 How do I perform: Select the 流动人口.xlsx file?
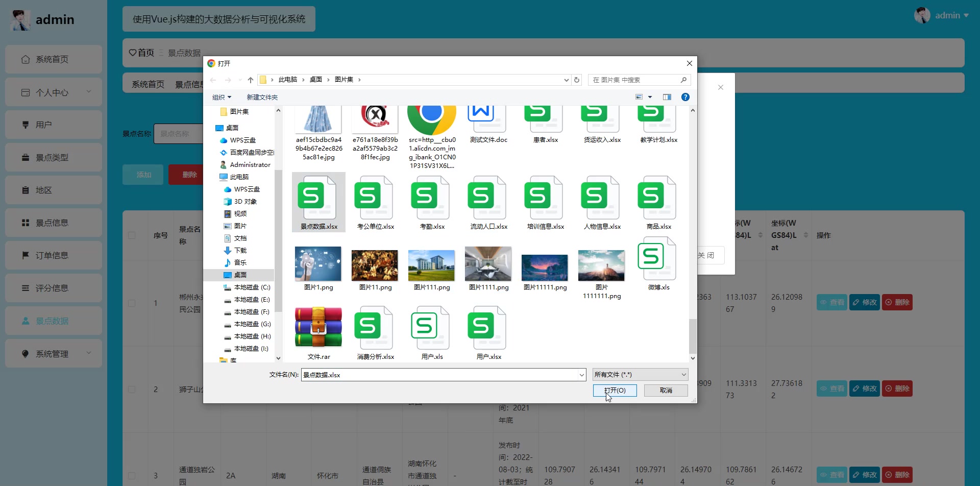pyautogui.click(x=488, y=203)
